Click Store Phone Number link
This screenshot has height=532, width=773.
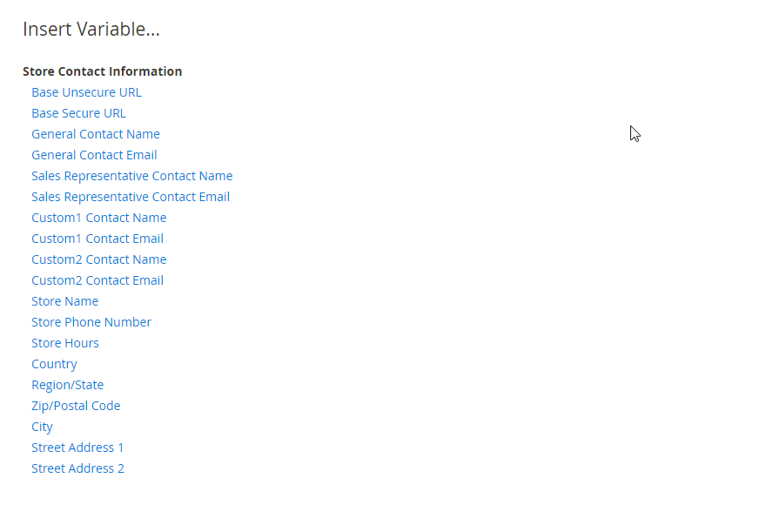[x=91, y=322]
